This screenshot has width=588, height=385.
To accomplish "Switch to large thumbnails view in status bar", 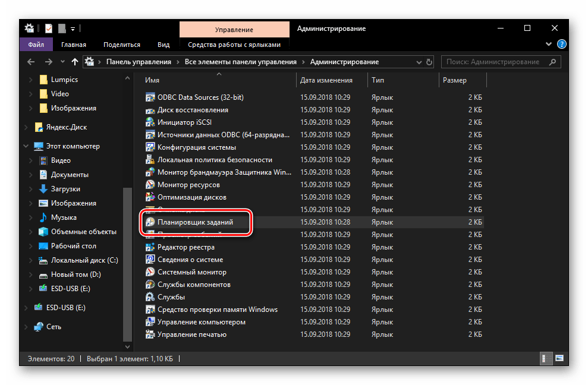I will tap(559, 359).
